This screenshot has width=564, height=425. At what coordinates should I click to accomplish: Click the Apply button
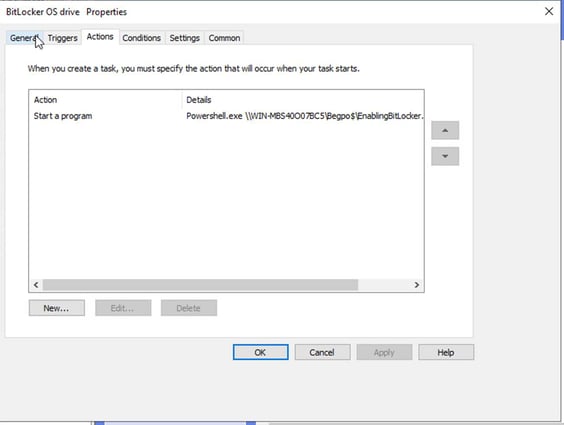coord(384,352)
